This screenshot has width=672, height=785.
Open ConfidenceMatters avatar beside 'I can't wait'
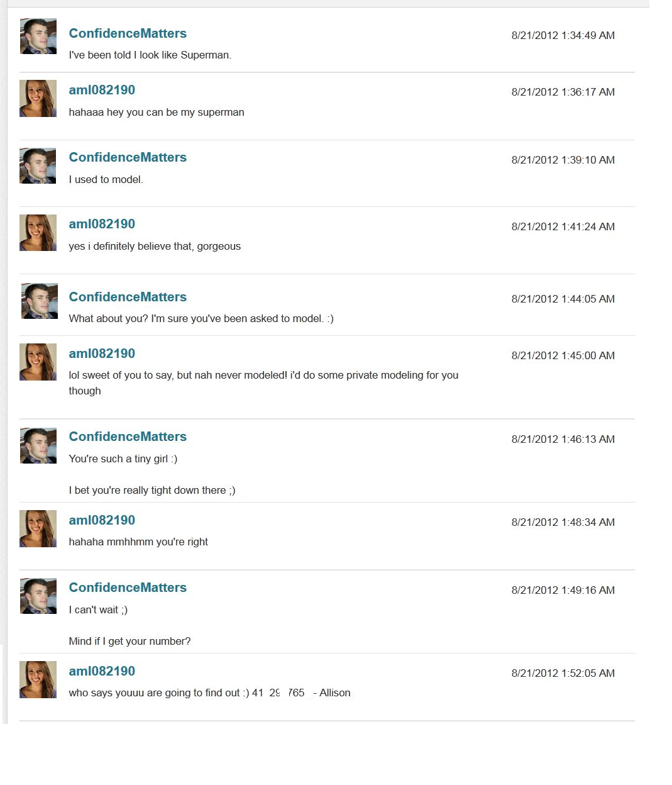(x=38, y=596)
